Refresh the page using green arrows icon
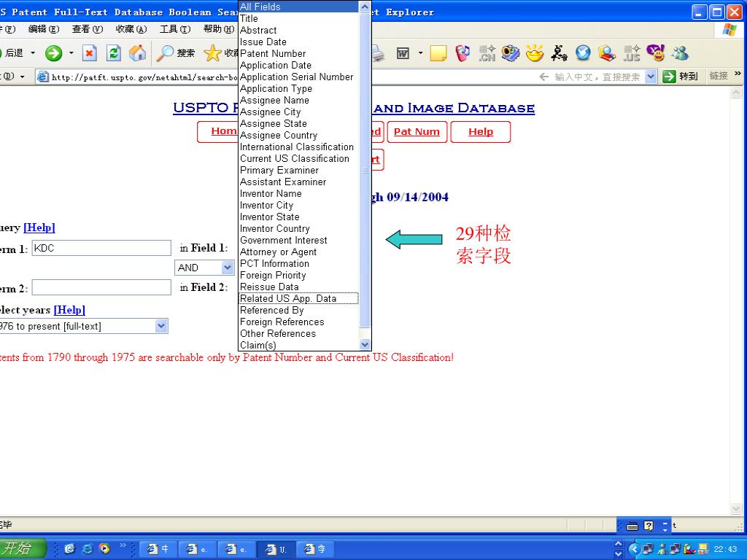The image size is (747, 560). 113,52
